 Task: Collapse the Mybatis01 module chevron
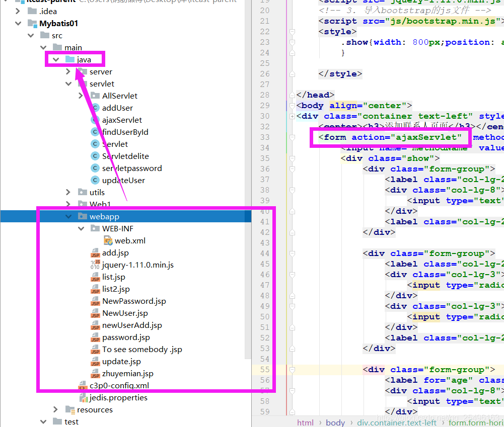pos(18,24)
